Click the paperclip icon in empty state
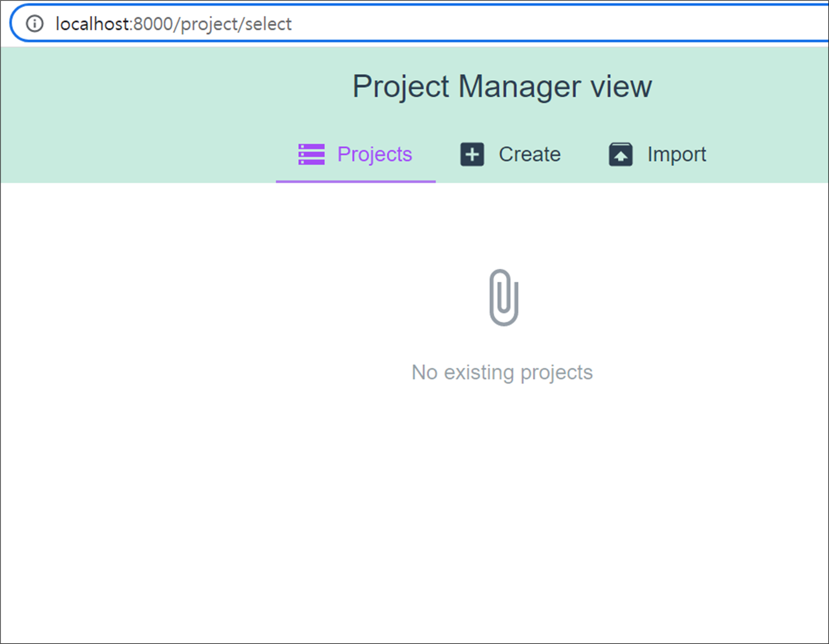 click(x=504, y=297)
